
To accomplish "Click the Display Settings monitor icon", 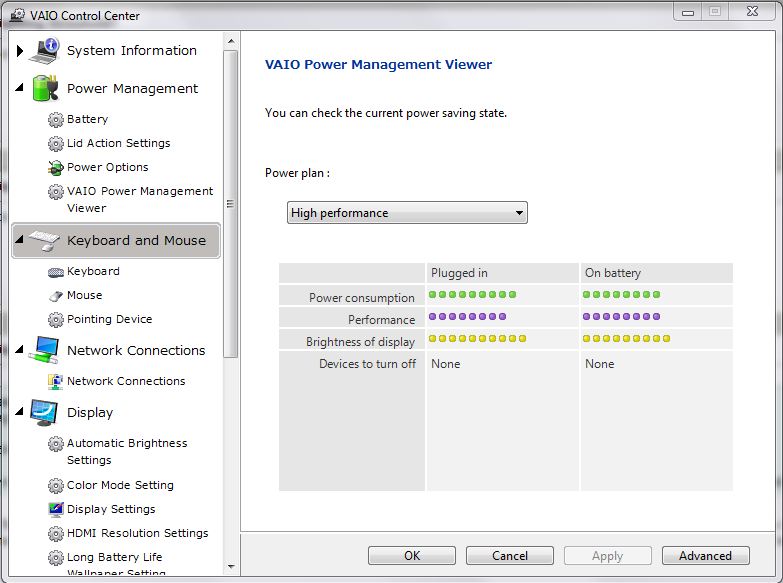I will 55,509.
